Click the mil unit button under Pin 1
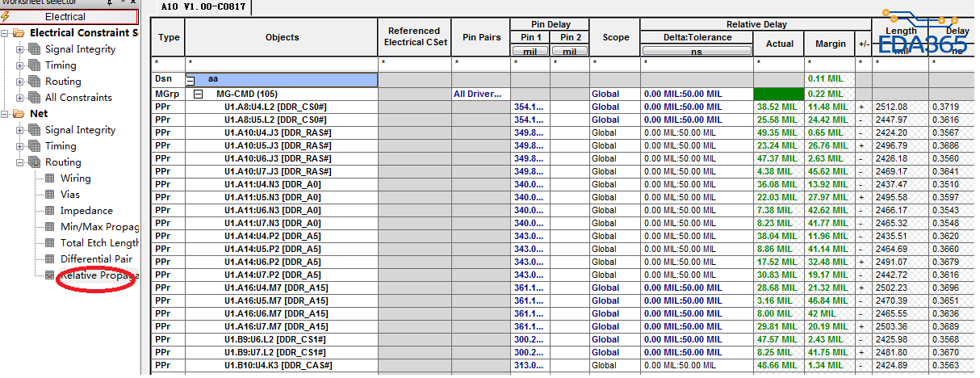The height and width of the screenshot is (378, 980). point(530,51)
